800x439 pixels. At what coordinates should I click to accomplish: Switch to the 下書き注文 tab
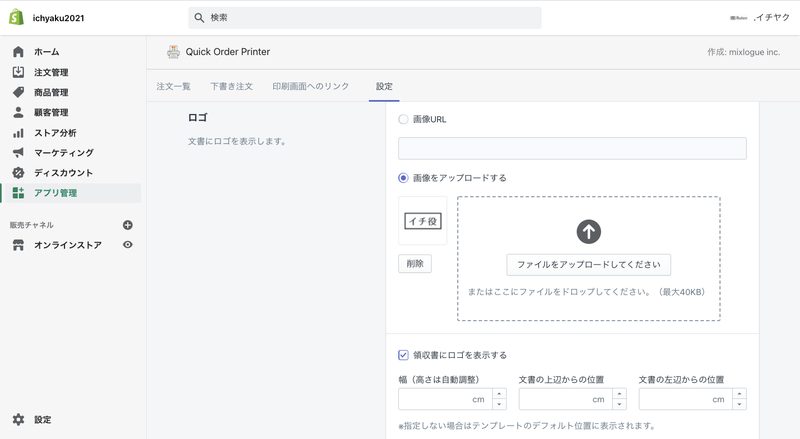(232, 86)
